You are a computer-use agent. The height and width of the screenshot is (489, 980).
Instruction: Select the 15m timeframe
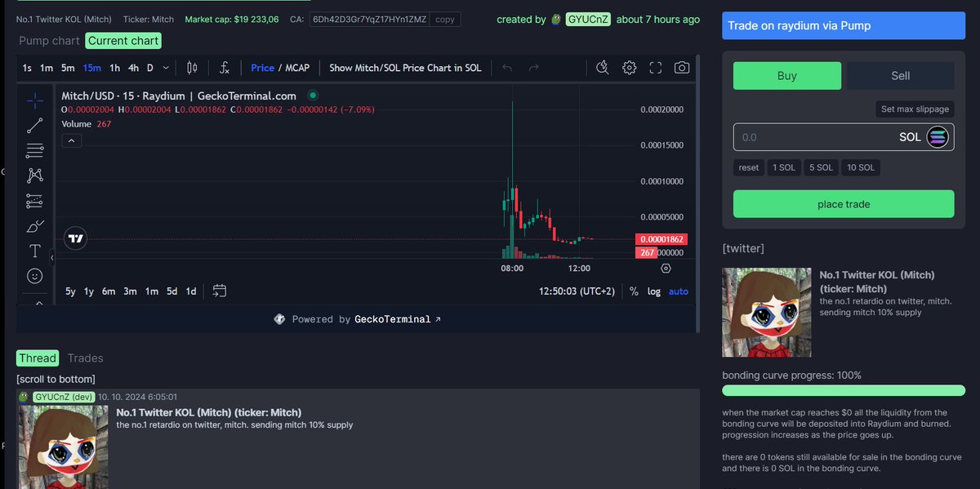pyautogui.click(x=92, y=68)
